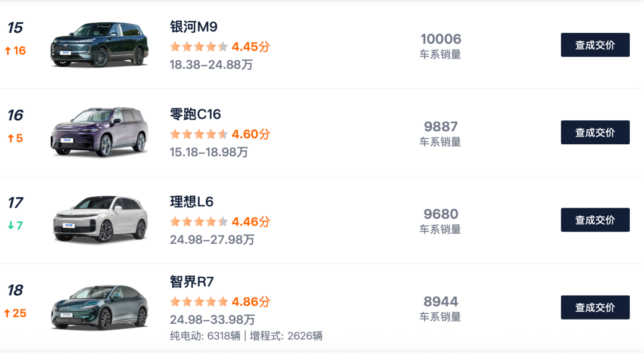Select the 4.46分 star rating for 理想L6
The height and width of the screenshot is (353, 644).
[219, 222]
